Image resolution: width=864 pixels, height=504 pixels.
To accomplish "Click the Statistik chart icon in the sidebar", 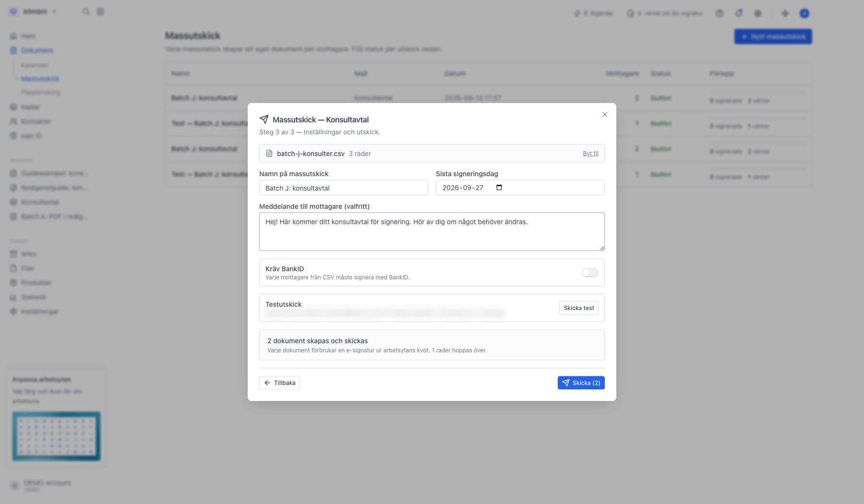I will coord(13,297).
